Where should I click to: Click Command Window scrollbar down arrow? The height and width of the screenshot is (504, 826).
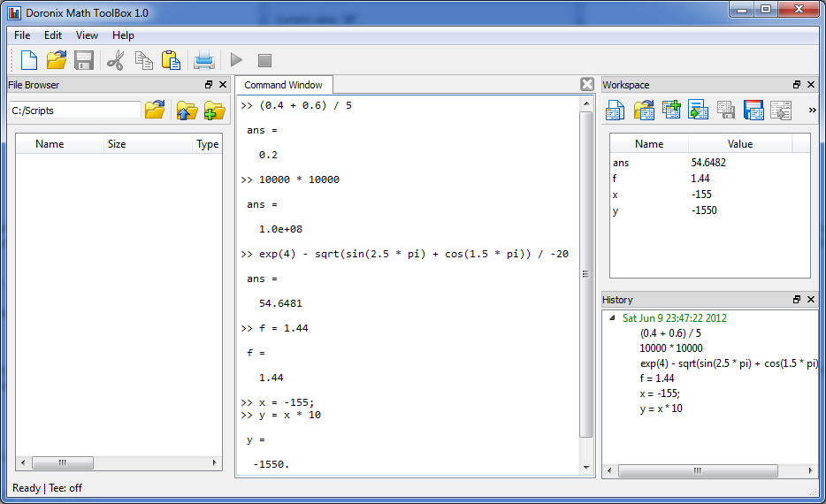point(586,467)
